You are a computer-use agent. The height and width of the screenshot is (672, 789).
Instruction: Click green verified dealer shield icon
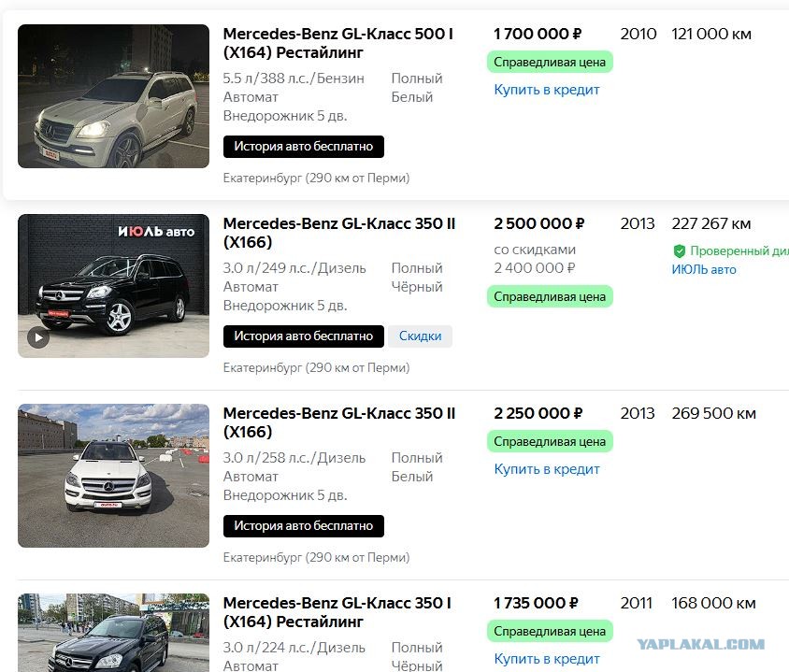pyautogui.click(x=680, y=250)
